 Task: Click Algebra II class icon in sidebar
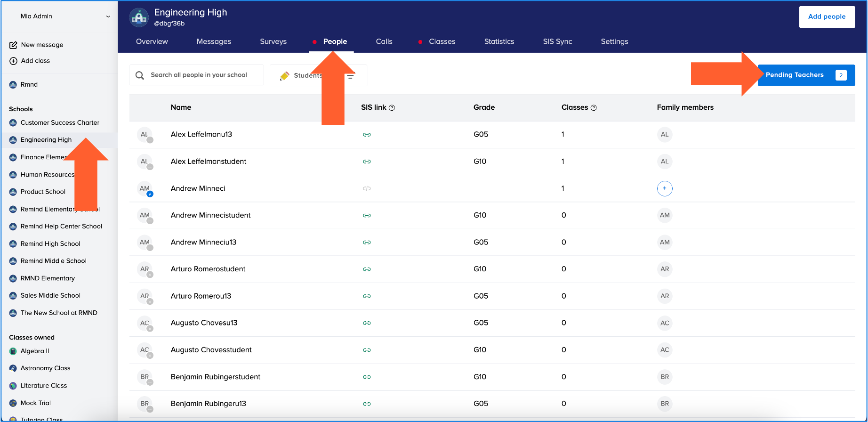(x=13, y=351)
